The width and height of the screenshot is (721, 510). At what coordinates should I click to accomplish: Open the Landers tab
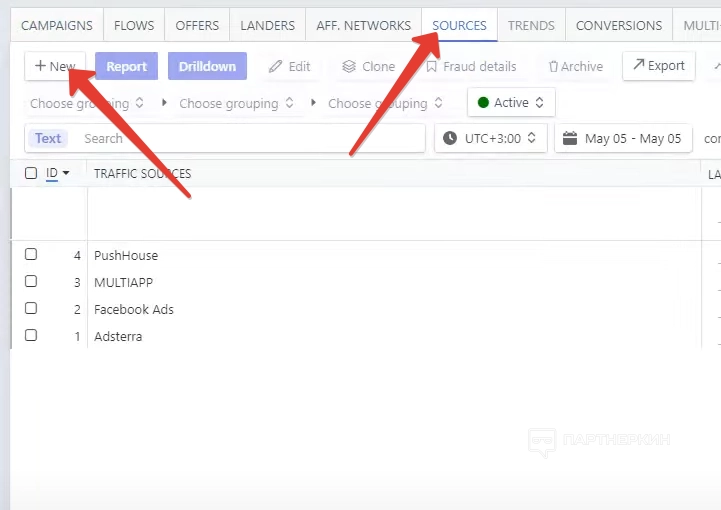pyautogui.click(x=268, y=26)
